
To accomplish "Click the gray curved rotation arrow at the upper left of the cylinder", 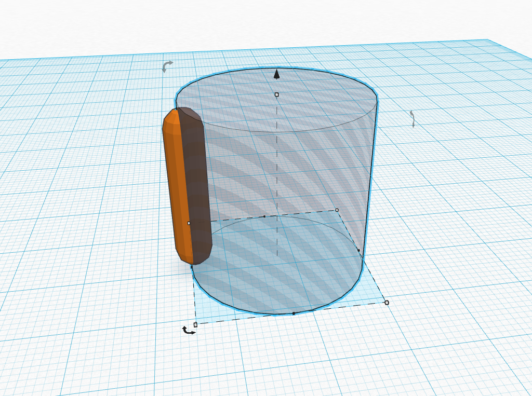I will [167, 66].
